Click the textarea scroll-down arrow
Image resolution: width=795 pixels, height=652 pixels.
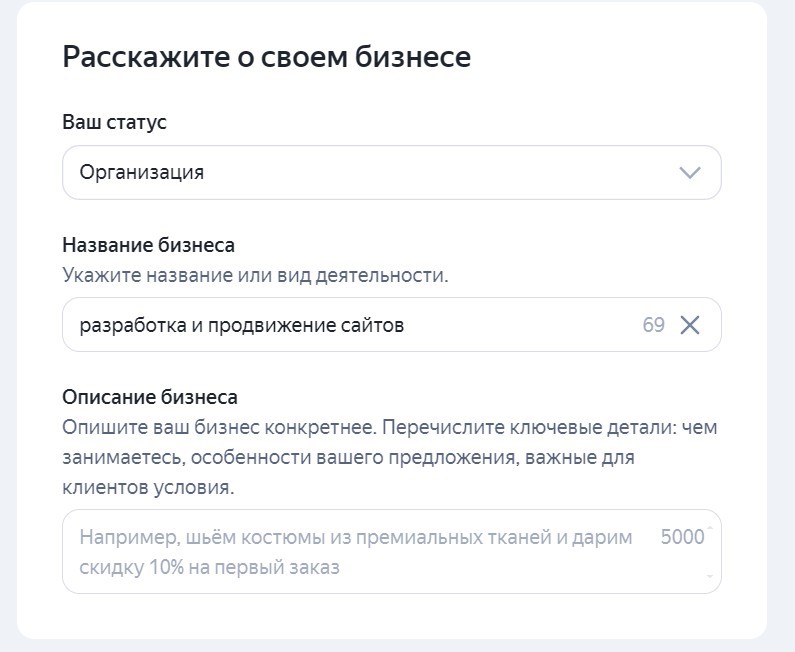point(710,576)
